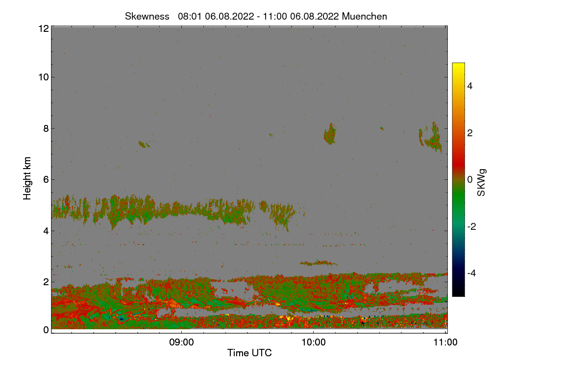Click the SKWg colorbar label
Screen dimensions: 588x392
click(x=482, y=183)
